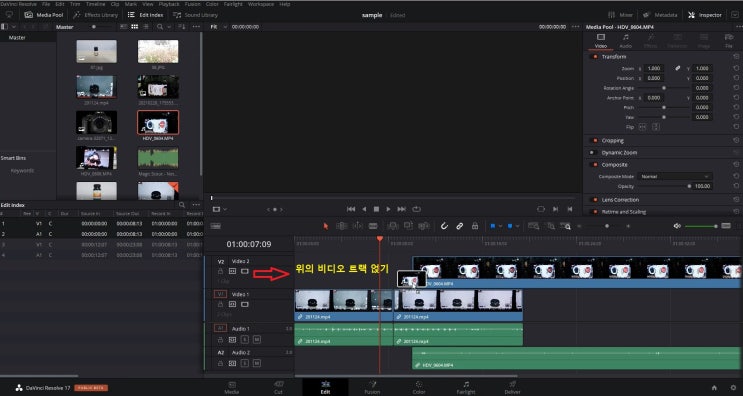Collapse the Composite section header
This screenshot has width=743, height=396.
coord(615,165)
